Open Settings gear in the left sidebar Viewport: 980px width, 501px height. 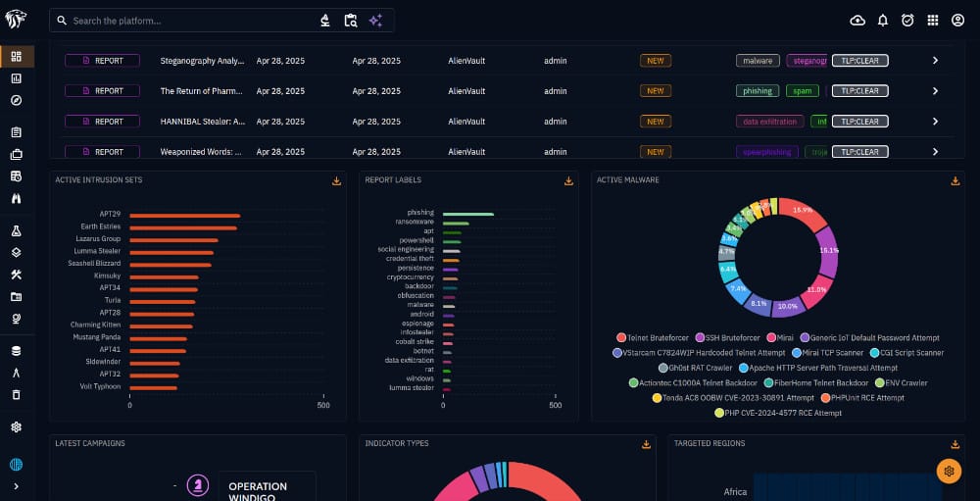[17, 426]
